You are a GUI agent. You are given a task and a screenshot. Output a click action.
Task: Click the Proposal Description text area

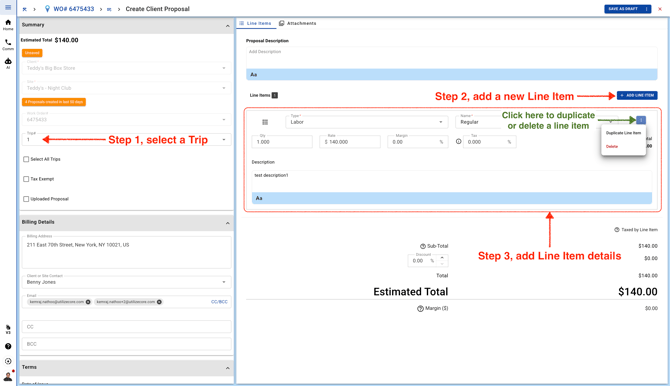point(451,58)
